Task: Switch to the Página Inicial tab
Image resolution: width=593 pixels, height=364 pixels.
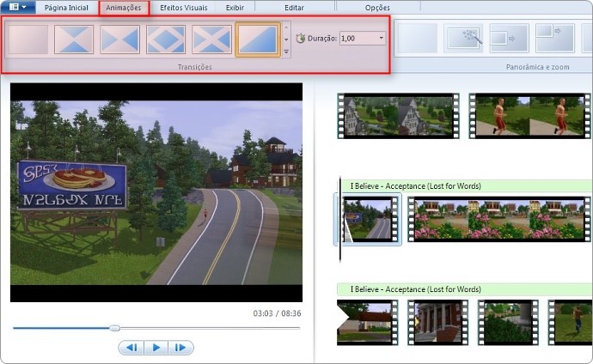Action: (x=66, y=8)
